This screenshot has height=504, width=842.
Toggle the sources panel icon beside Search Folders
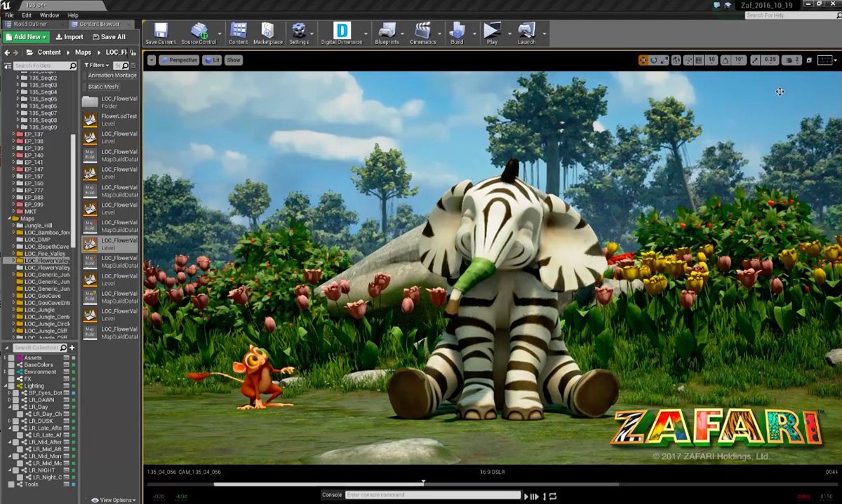point(8,66)
